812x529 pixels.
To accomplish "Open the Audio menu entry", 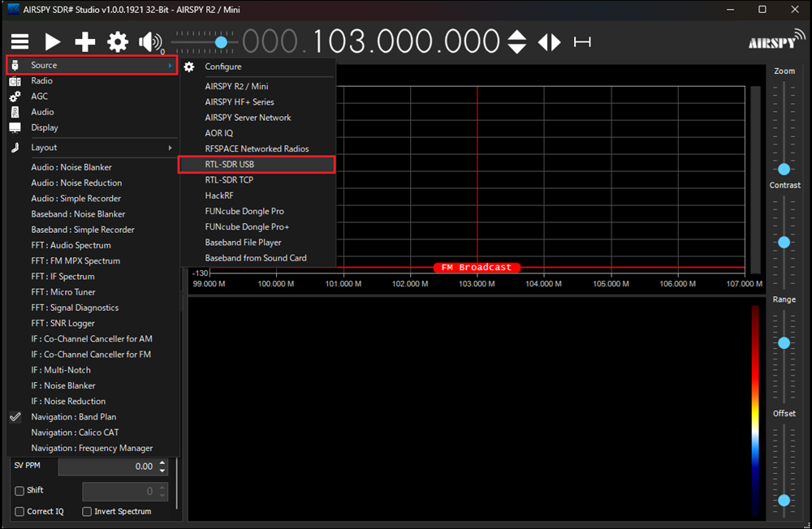I will pyautogui.click(x=93, y=112).
